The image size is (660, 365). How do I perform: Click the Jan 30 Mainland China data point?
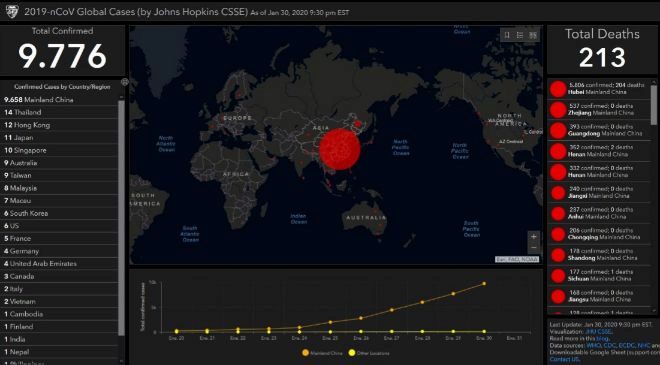click(x=484, y=284)
